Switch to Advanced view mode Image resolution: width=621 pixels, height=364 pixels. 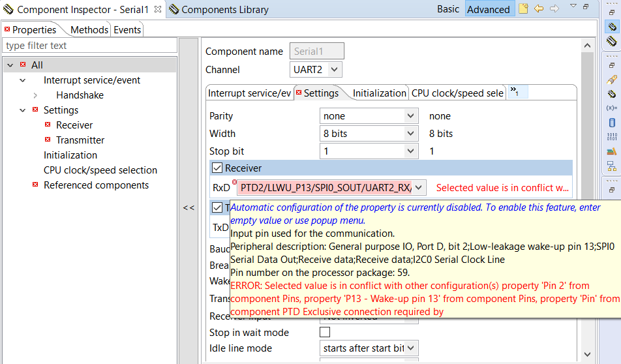tap(489, 9)
